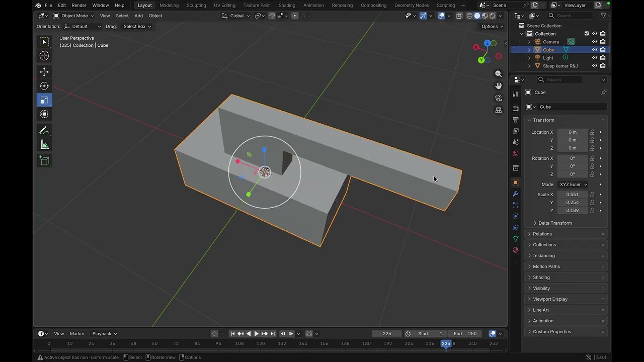Lock the Location X value
This screenshot has height=362, width=644.
pos(592,132)
